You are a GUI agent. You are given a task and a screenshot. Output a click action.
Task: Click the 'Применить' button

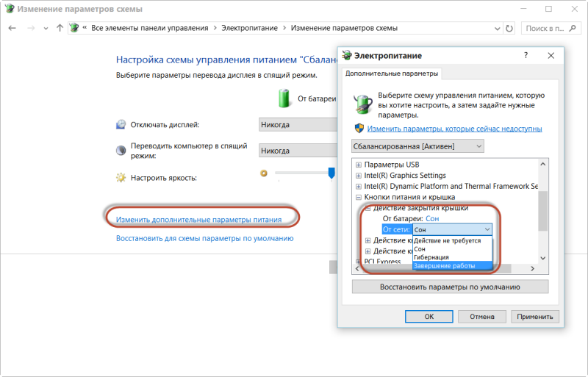point(535,317)
